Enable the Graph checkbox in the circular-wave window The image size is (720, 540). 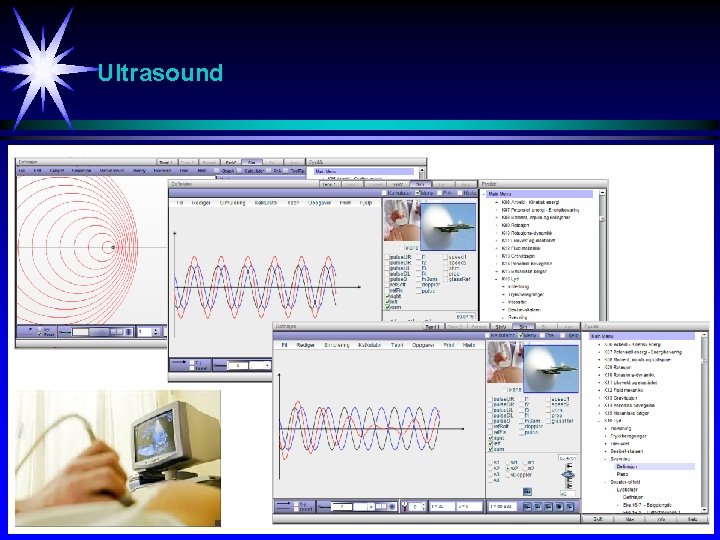pos(217,171)
